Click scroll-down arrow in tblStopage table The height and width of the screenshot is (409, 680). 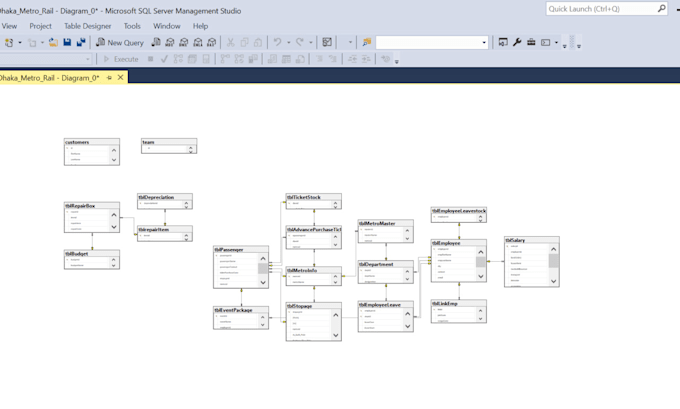click(336, 335)
